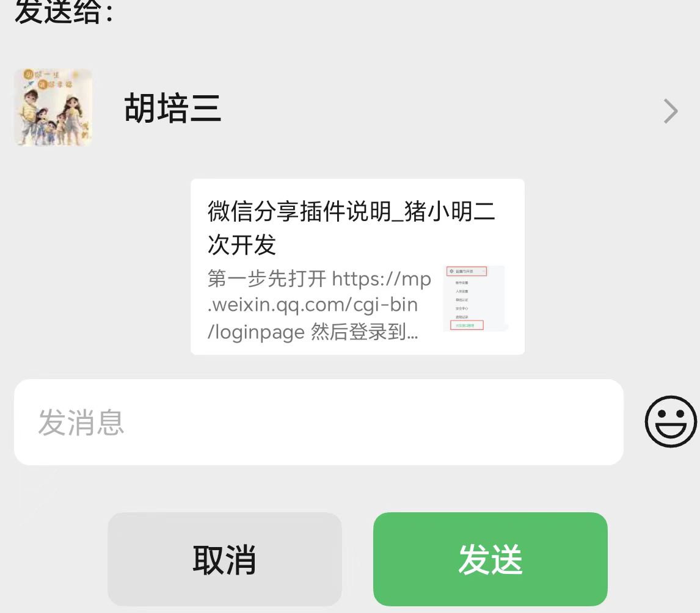Click the bottom red-boxed green item in thumbnail
Screen dimensions: 700x613
pyautogui.click(x=467, y=325)
